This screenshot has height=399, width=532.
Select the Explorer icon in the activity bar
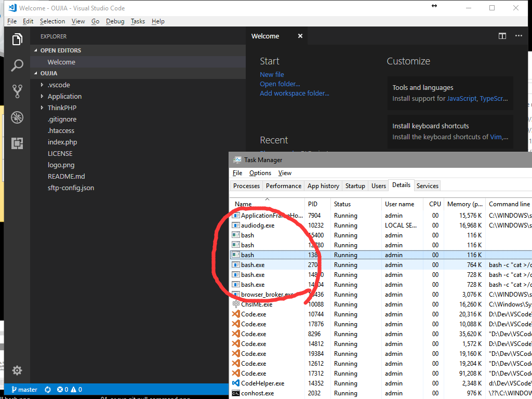pyautogui.click(x=17, y=39)
